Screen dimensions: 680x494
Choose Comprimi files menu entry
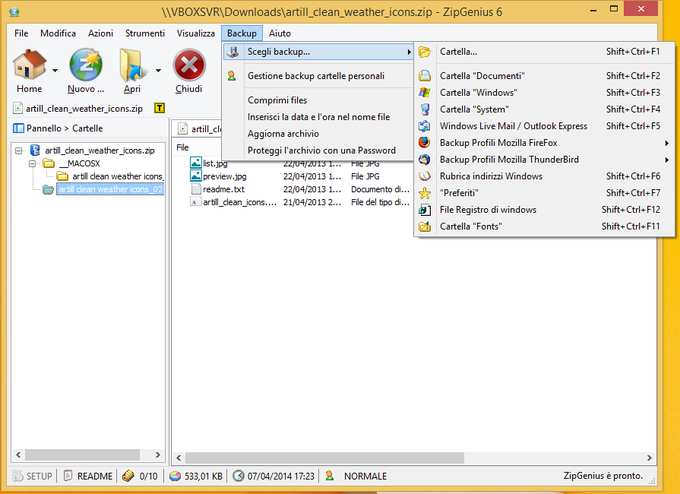(318, 100)
